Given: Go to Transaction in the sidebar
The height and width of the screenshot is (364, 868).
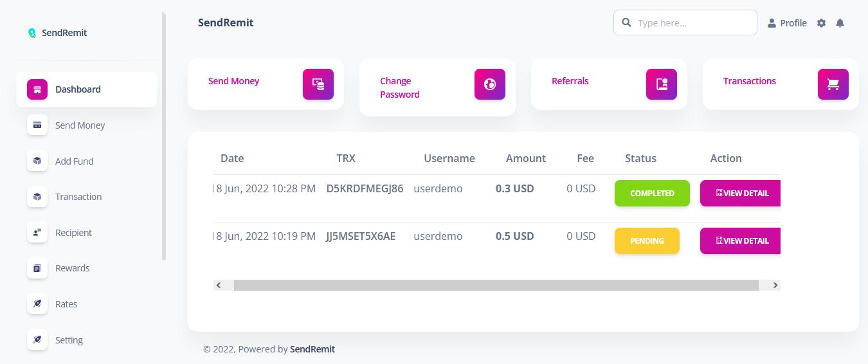Looking at the screenshot, I should 78,197.
